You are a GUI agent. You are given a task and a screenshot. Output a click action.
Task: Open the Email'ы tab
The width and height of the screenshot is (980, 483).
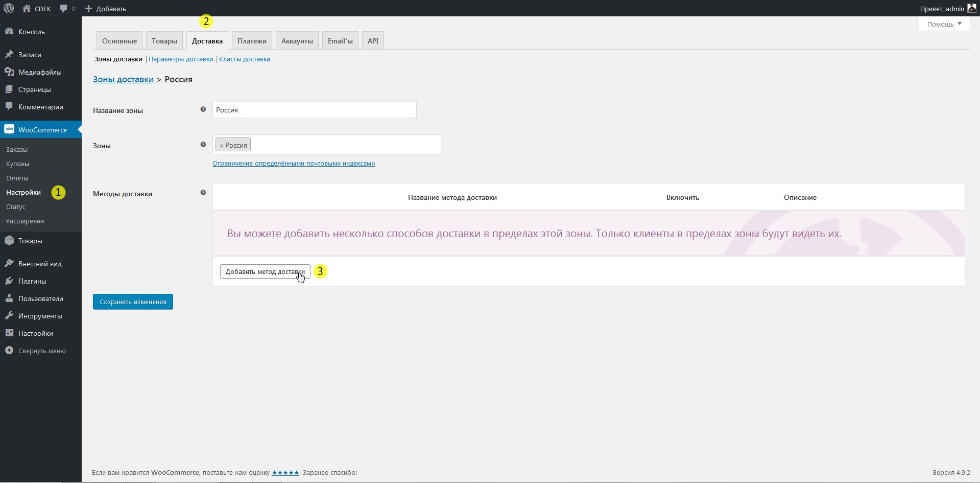coord(340,41)
